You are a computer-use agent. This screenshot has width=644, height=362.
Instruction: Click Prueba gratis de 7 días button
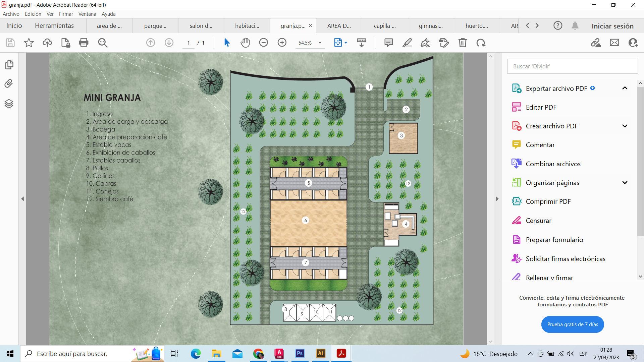click(572, 324)
